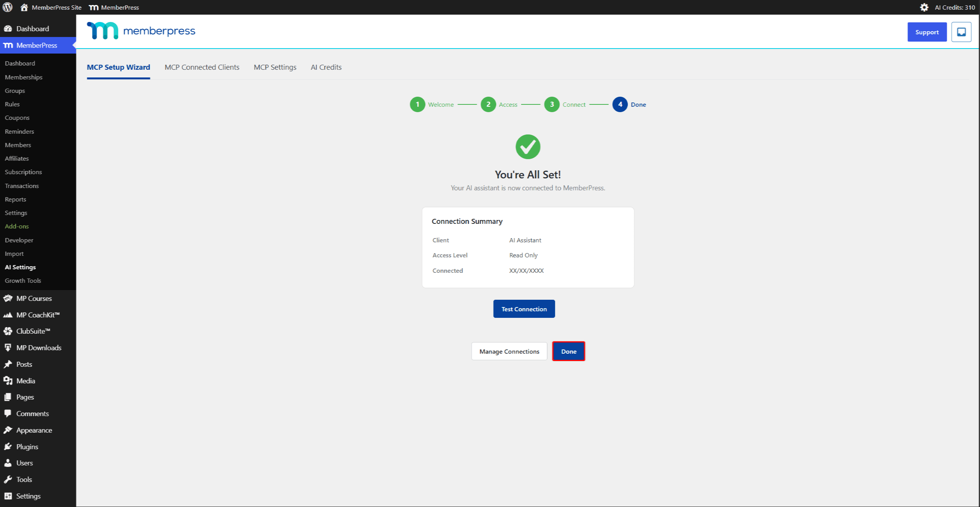Open the gear settings icon near AI Credits
The width and height of the screenshot is (980, 507).
coord(924,7)
